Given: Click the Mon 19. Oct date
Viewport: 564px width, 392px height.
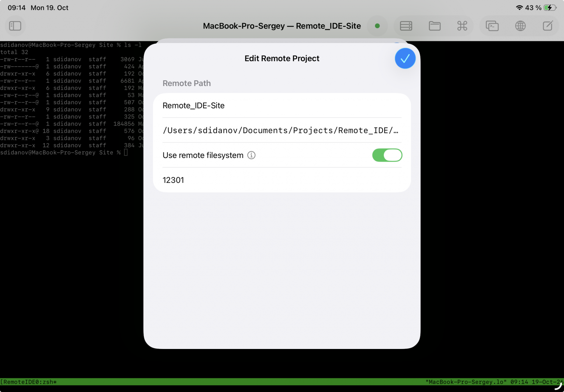Looking at the screenshot, I should click(50, 8).
